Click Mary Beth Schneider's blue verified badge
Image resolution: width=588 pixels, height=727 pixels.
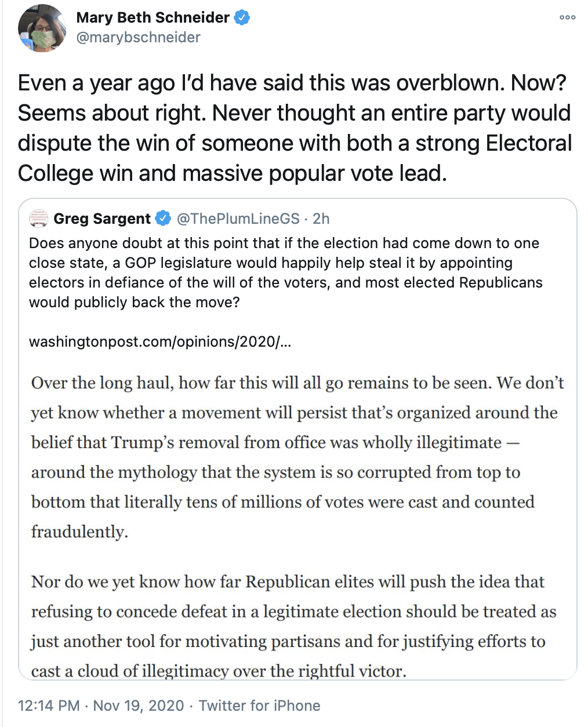tap(242, 18)
